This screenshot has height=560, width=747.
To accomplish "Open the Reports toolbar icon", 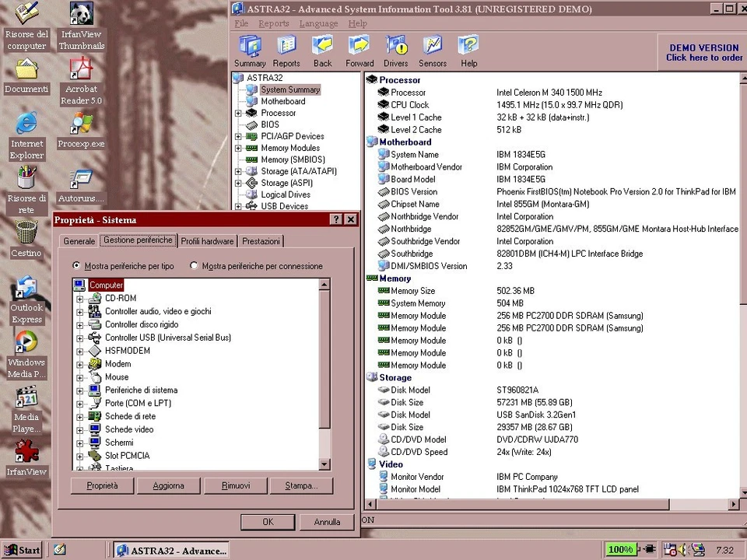I will click(286, 47).
